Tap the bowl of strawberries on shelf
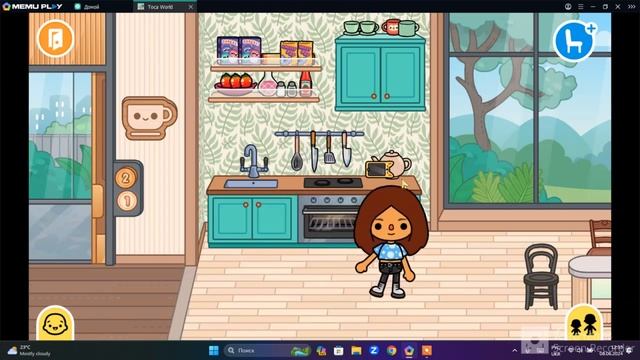This screenshot has width=640, height=360. point(236,84)
